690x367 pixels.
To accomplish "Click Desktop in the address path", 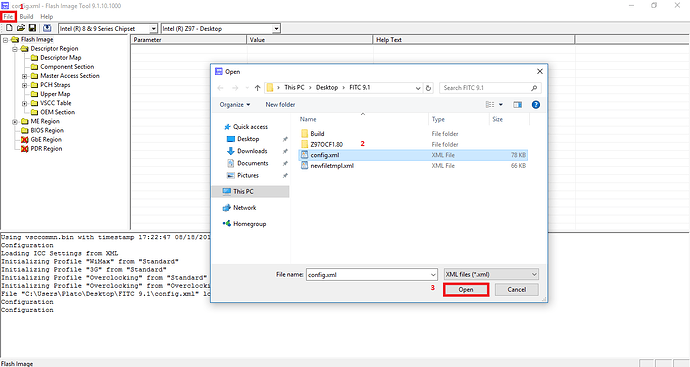I will tap(327, 88).
